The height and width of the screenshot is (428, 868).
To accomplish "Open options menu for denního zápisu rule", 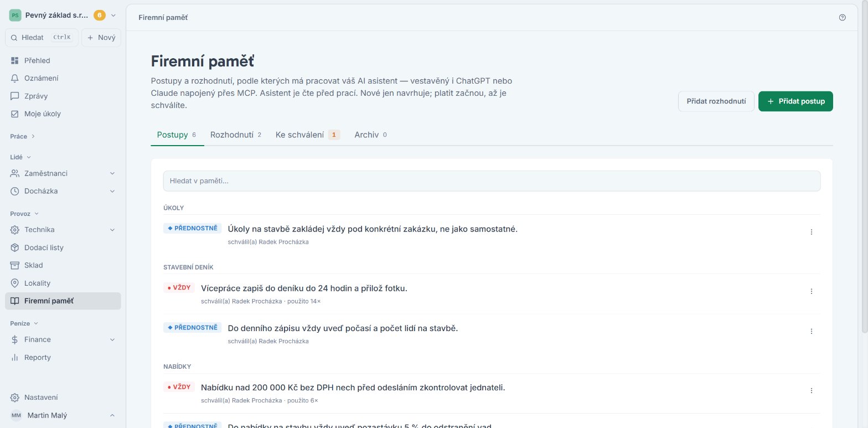I will (812, 331).
